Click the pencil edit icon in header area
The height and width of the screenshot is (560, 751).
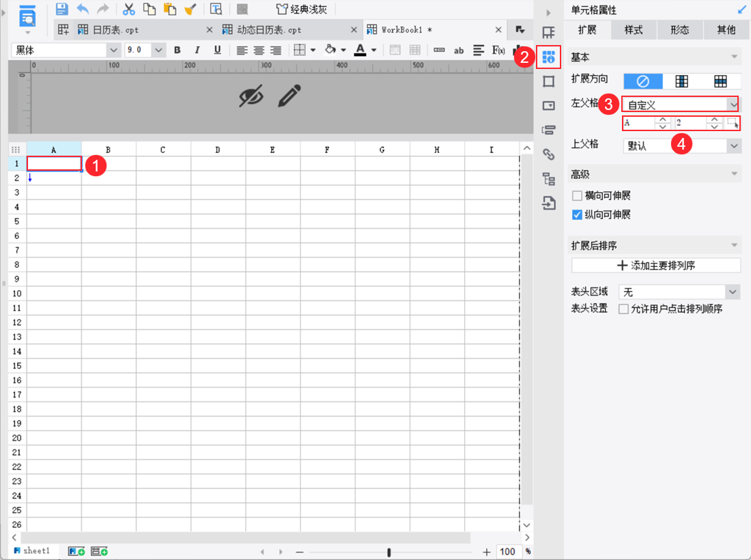[289, 96]
